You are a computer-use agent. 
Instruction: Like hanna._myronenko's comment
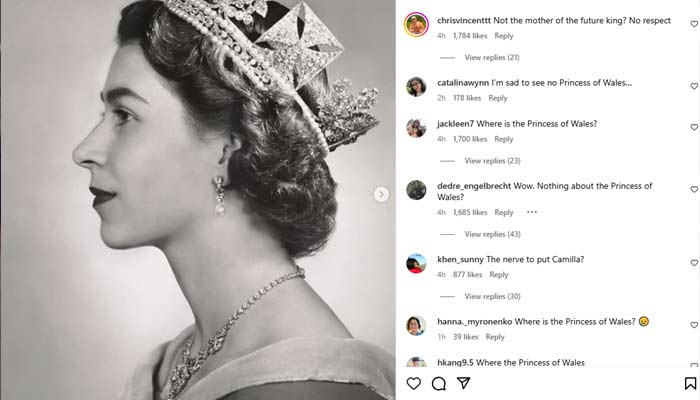tap(694, 325)
